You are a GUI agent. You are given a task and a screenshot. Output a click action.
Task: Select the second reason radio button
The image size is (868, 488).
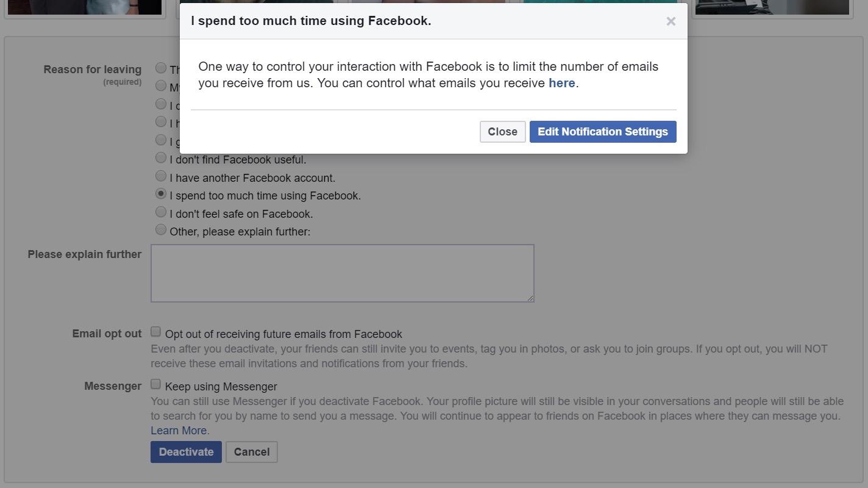pyautogui.click(x=161, y=85)
